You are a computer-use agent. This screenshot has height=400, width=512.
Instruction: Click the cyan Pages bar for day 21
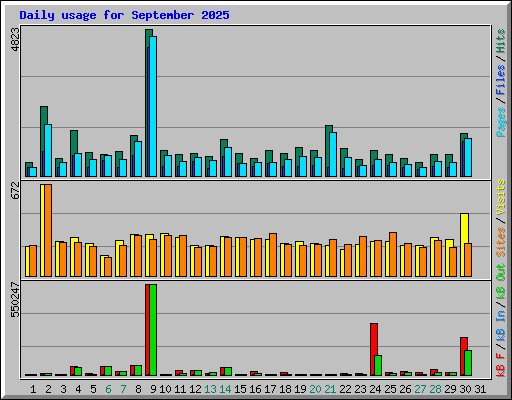333,154
